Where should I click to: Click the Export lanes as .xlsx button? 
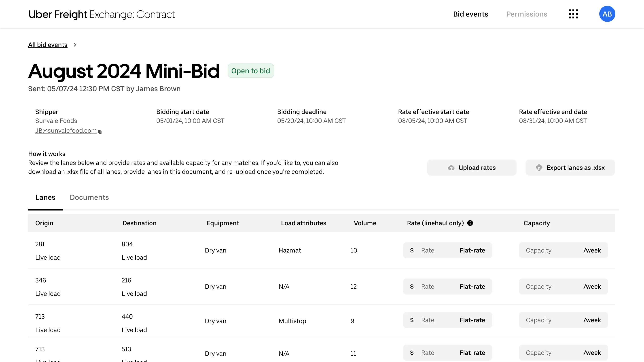[x=570, y=168]
